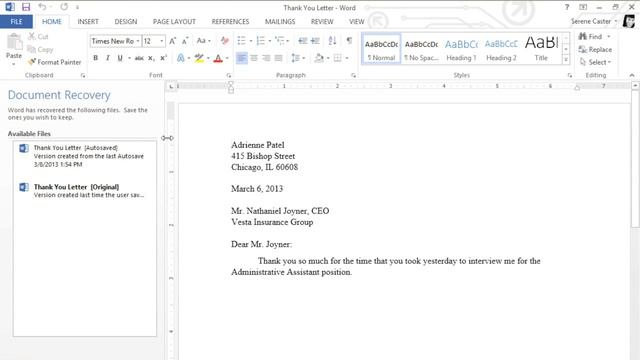Apply a multilevel list
Viewport: 640px width, 360px height.
point(280,40)
